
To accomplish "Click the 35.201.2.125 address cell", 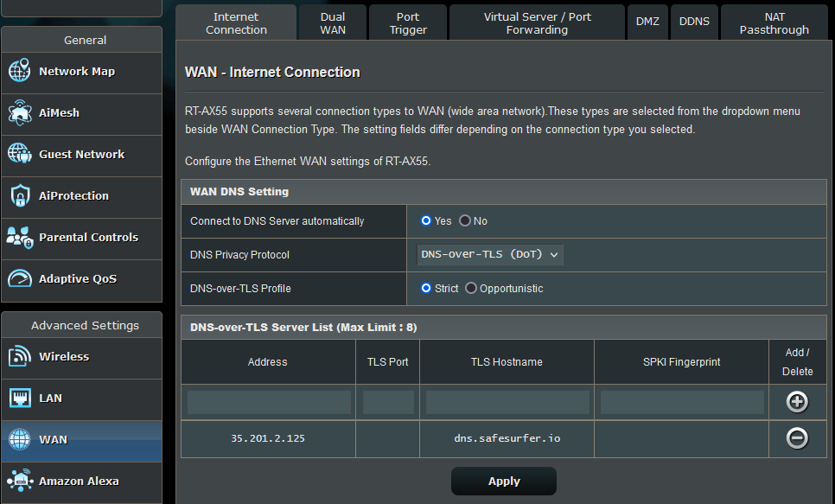I will 268,438.
